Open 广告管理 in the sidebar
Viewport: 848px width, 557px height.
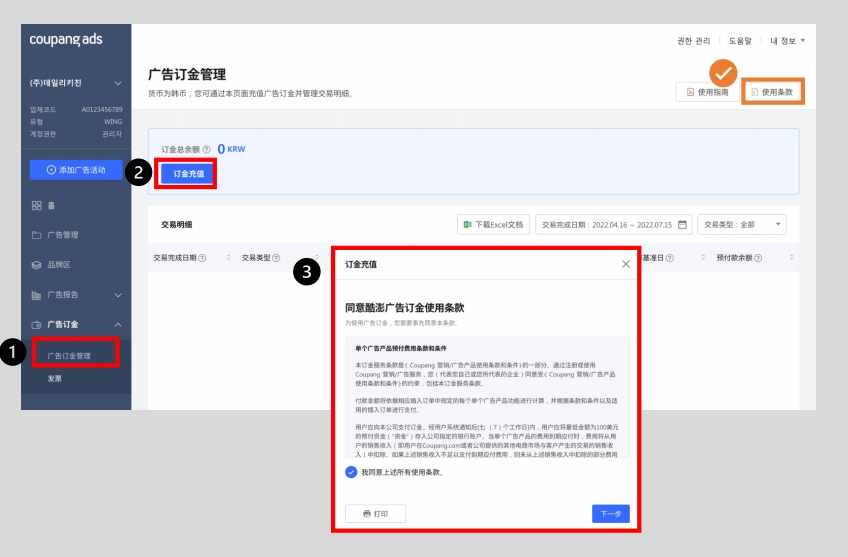point(63,235)
